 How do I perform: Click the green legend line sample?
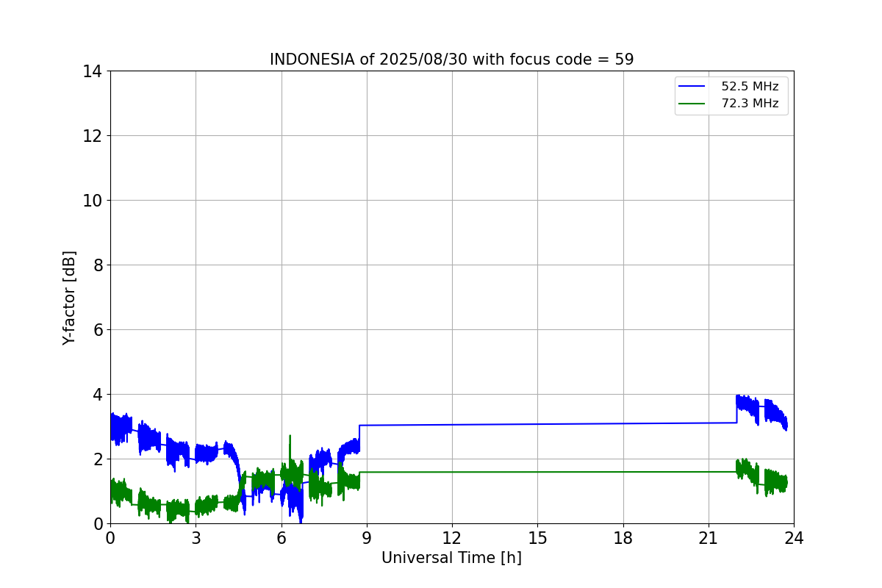[x=692, y=104]
